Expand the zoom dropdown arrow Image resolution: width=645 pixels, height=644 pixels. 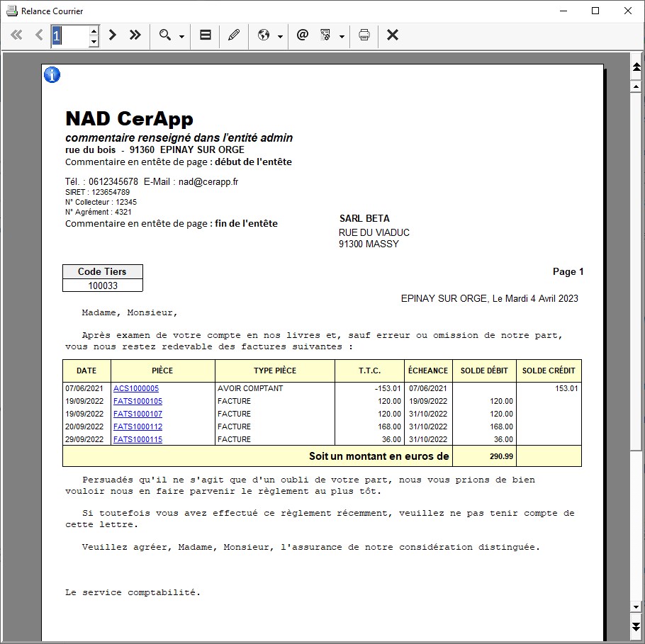pos(181,36)
